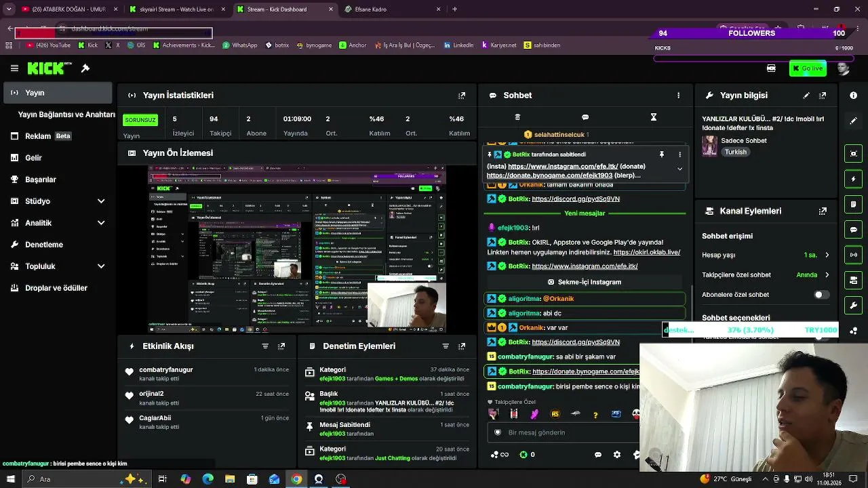Edit stream info with the pencil icon

[806, 96]
